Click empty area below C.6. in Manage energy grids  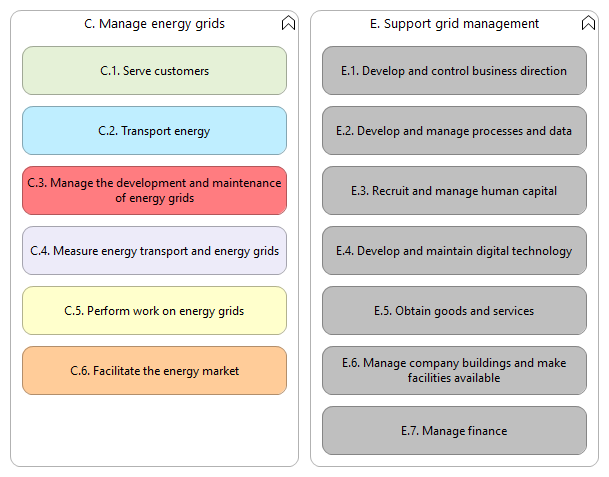(x=155, y=430)
